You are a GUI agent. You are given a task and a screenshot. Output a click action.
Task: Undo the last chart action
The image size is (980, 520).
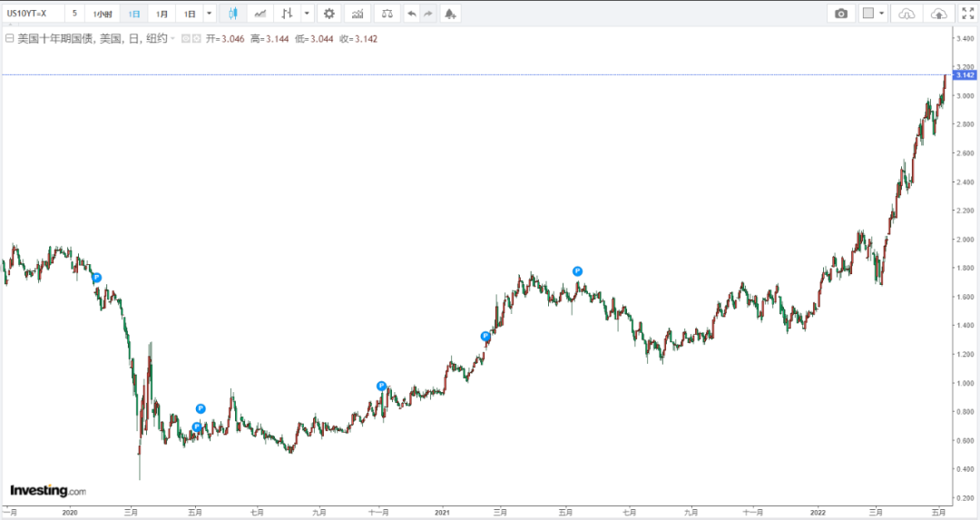tap(412, 14)
